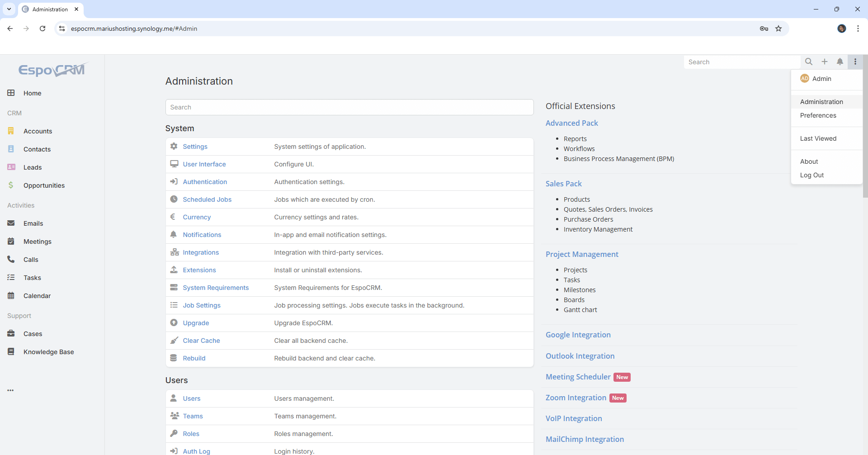868x455 pixels.
Task: Reload the page with browser refresh button
Action: pos(42,28)
